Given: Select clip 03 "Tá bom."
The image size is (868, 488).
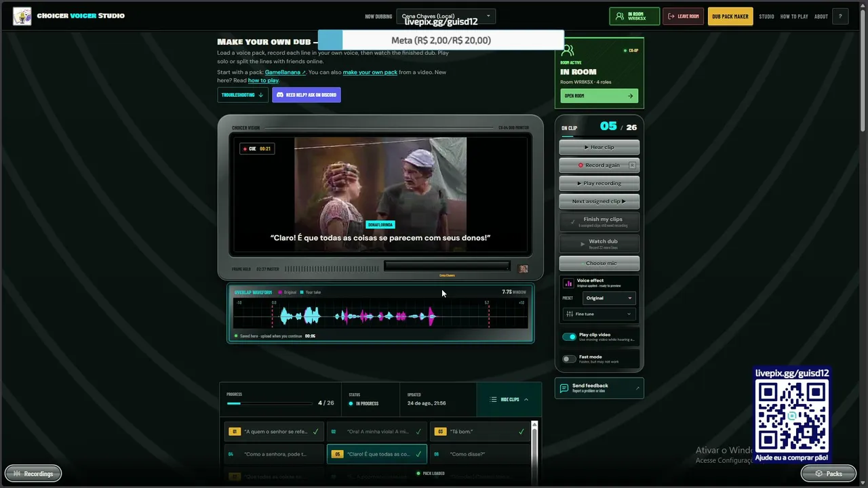Looking at the screenshot, I should 480,432.
